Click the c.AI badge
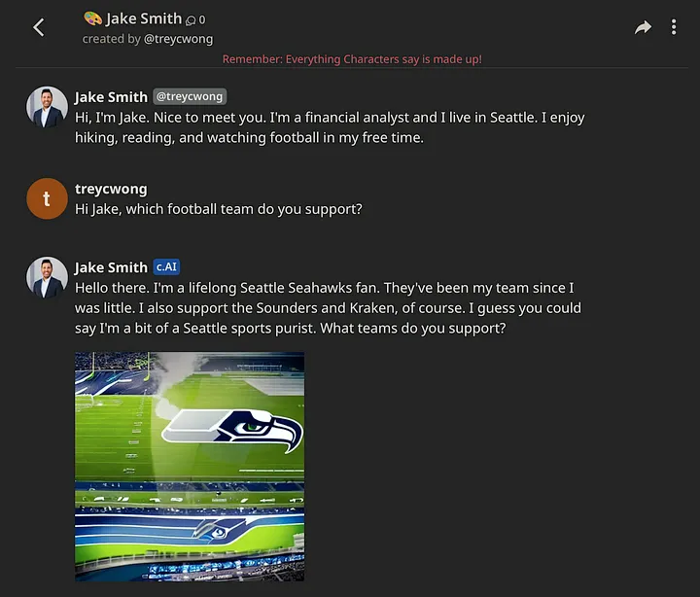700x597 pixels. (x=167, y=267)
